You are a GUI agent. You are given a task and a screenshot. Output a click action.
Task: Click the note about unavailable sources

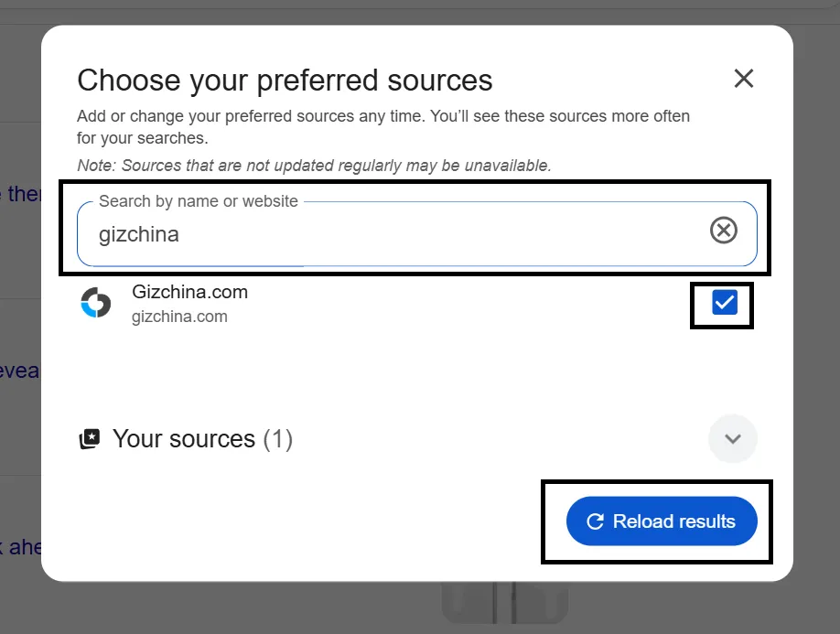click(x=314, y=166)
